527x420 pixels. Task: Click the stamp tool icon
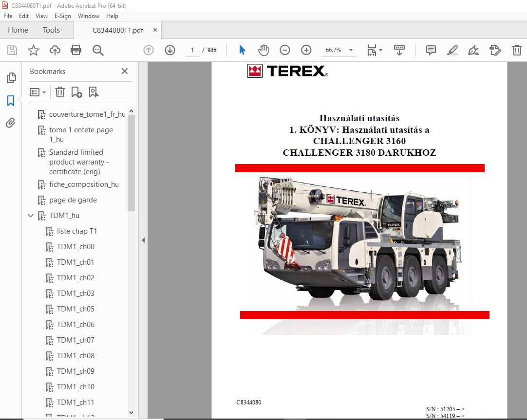click(x=495, y=50)
